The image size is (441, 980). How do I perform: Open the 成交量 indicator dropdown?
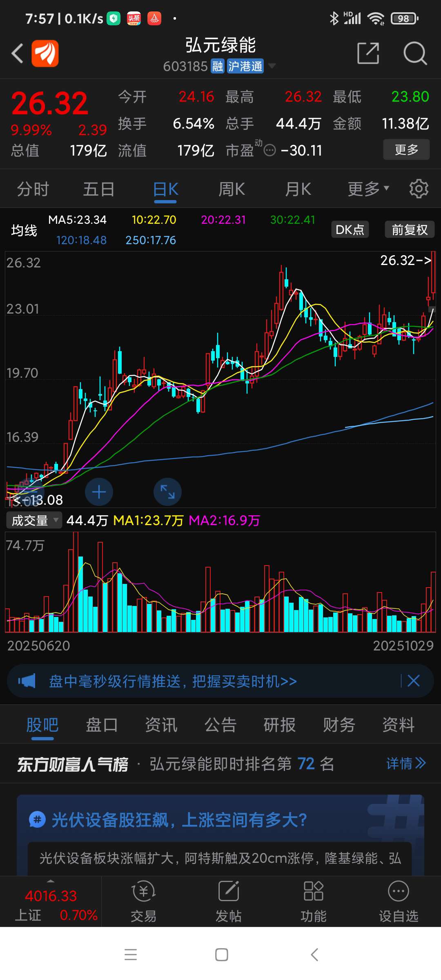34,520
